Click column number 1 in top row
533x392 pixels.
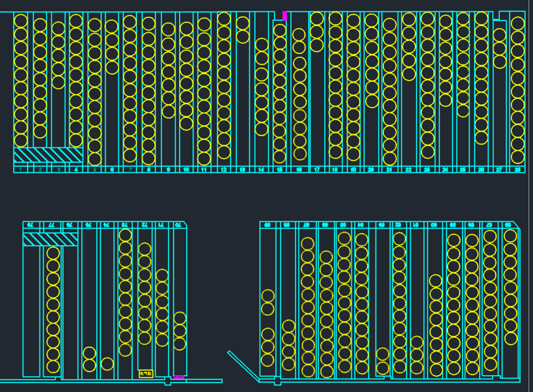pyautogui.click(x=21, y=169)
